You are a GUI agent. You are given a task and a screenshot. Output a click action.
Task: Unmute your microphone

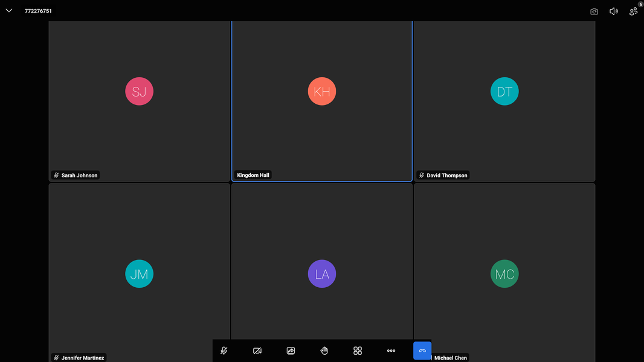coord(224,351)
